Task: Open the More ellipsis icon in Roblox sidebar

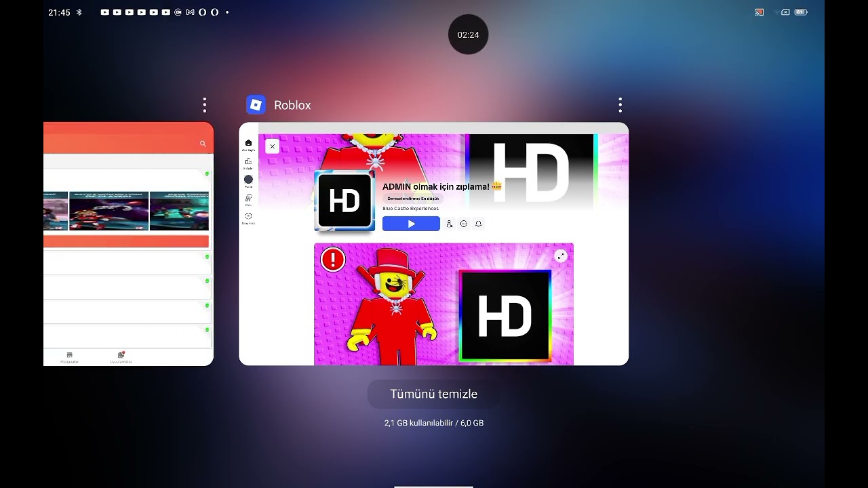Action: point(248,216)
